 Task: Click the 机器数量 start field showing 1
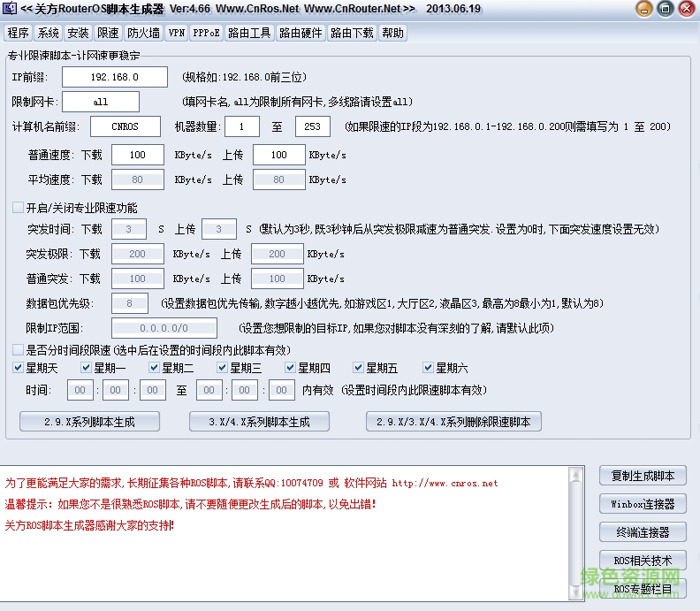point(242,126)
